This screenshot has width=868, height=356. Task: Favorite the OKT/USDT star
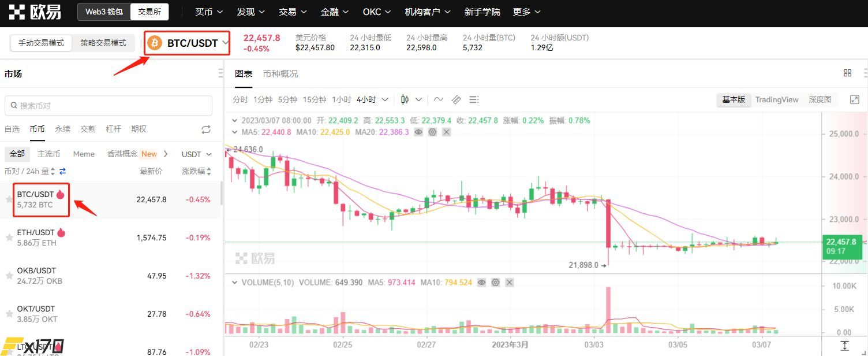[9, 314]
